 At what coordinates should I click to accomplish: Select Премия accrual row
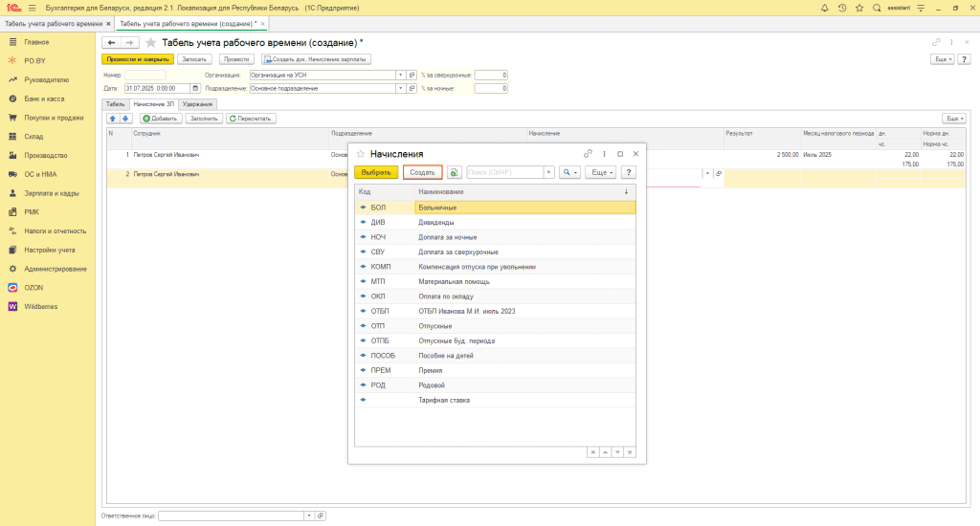pyautogui.click(x=495, y=370)
